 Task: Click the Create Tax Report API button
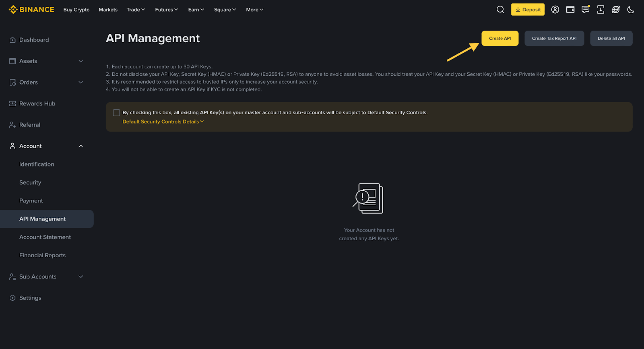(x=554, y=39)
